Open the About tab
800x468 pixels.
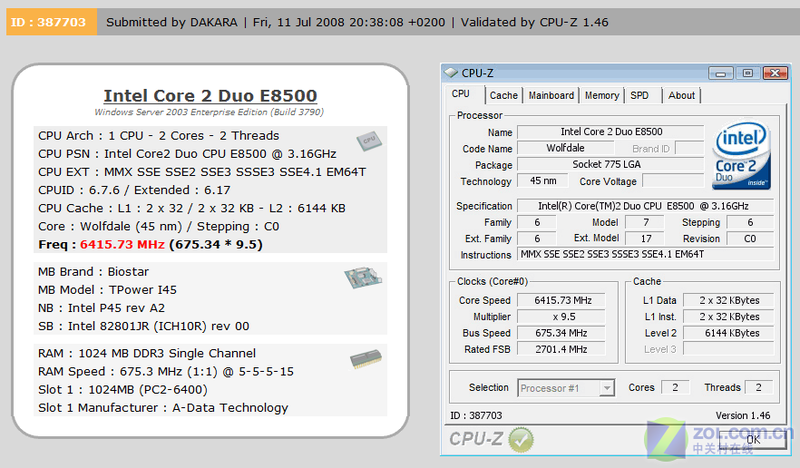tap(681, 95)
